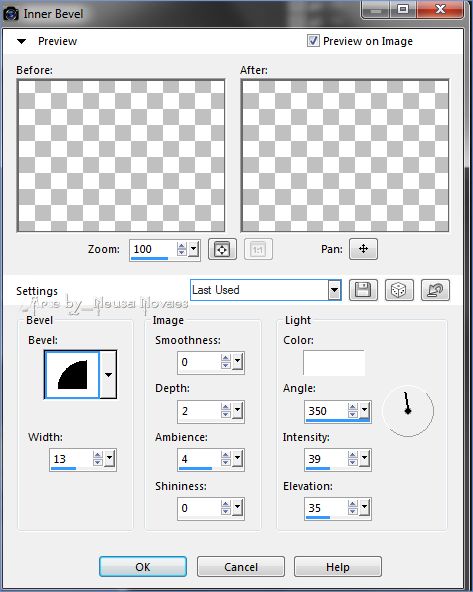Open the Bevel shape dropdown arrow
The image size is (473, 592).
108,375
